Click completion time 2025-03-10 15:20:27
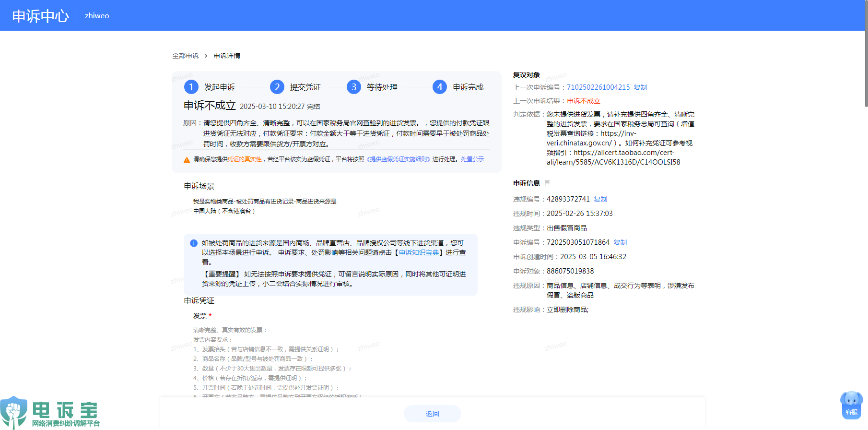Image resolution: width=868 pixels, height=430 pixels. (x=272, y=107)
